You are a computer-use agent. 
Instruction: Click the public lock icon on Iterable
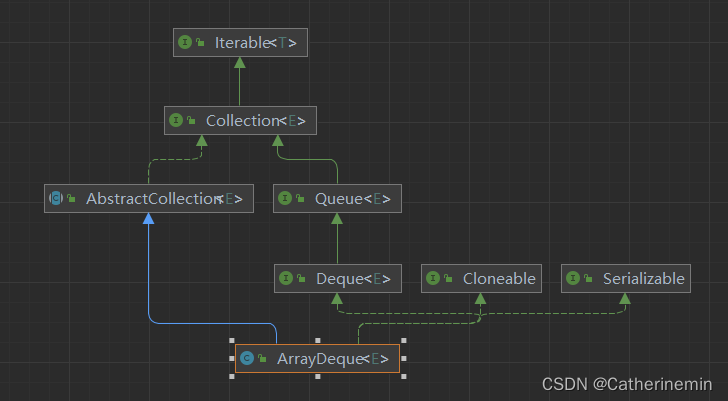200,43
